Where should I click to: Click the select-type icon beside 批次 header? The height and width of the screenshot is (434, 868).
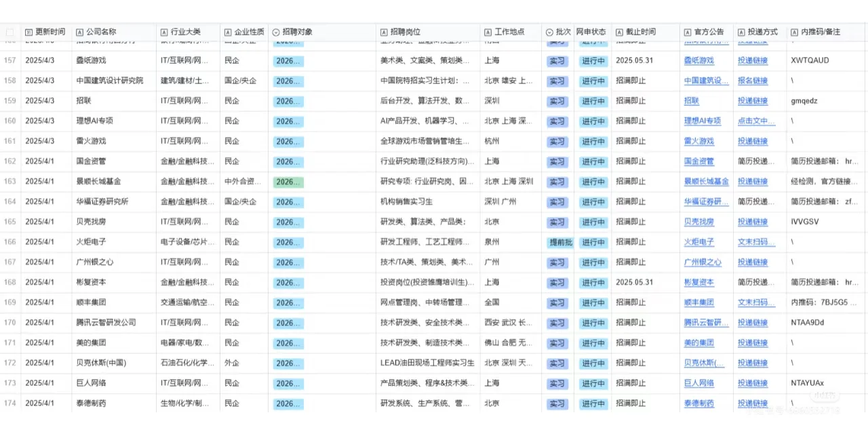[x=549, y=32]
